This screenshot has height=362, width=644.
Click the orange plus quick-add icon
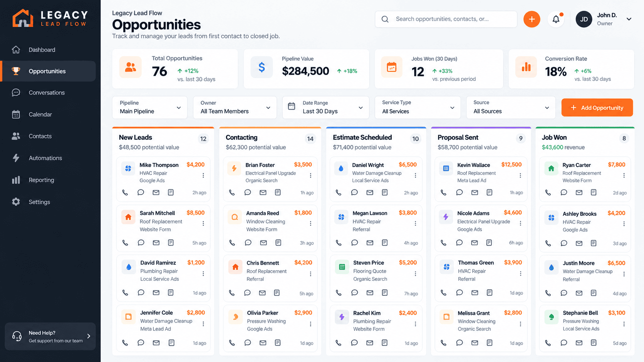click(532, 19)
